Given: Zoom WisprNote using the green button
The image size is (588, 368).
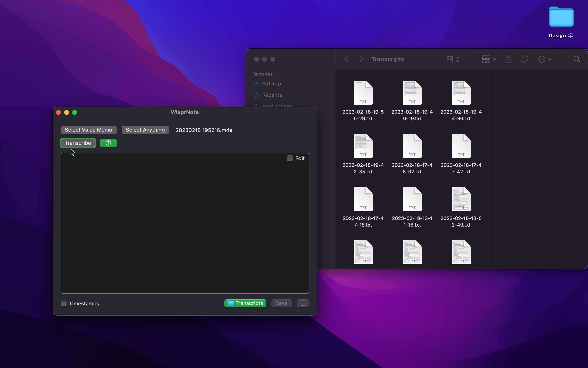Looking at the screenshot, I should tap(75, 112).
